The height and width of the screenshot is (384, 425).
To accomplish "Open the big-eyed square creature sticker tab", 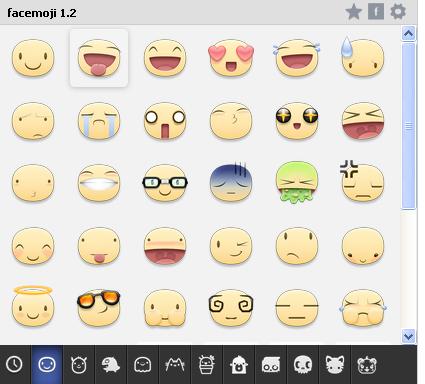I will pyautogui.click(x=271, y=364).
